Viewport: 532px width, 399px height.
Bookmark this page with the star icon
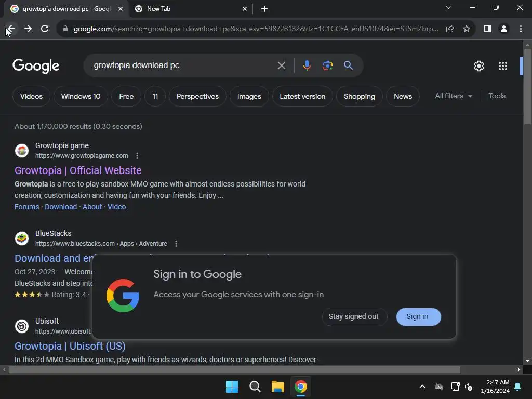pos(467,29)
